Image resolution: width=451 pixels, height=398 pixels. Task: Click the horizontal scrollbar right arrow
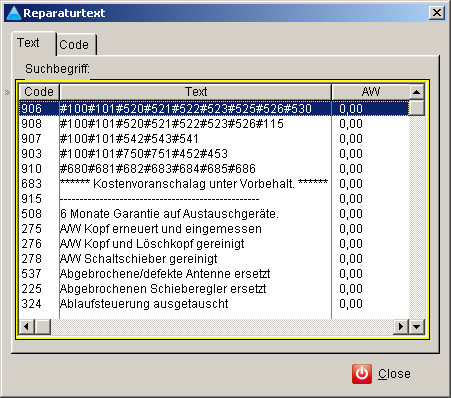coord(401,326)
